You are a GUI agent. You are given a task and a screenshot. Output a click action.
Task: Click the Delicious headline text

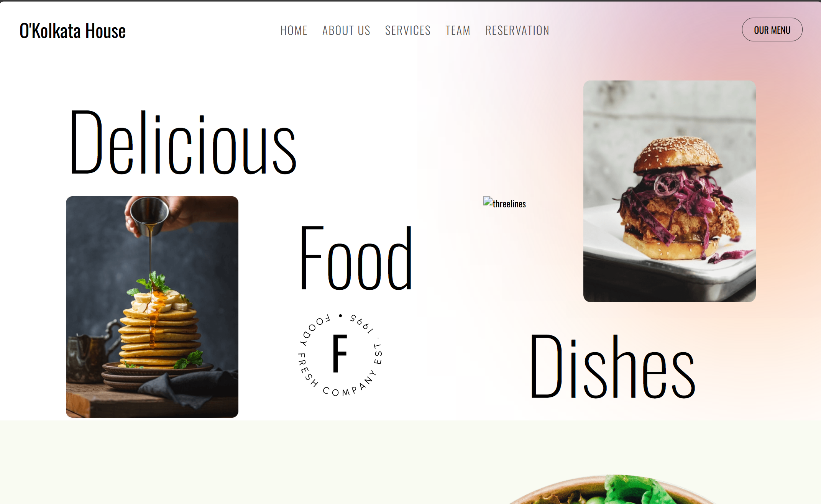[x=183, y=143]
